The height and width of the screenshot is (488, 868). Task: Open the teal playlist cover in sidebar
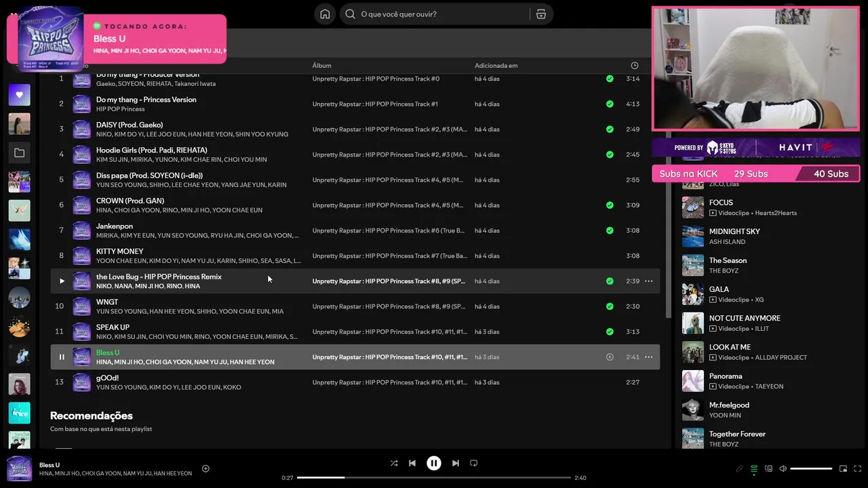tap(19, 413)
